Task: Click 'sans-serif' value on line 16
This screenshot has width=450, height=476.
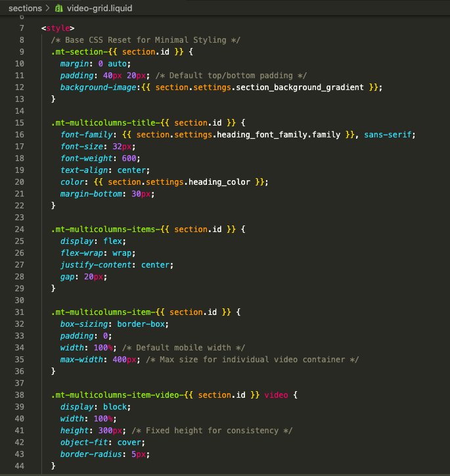Action: (388, 135)
